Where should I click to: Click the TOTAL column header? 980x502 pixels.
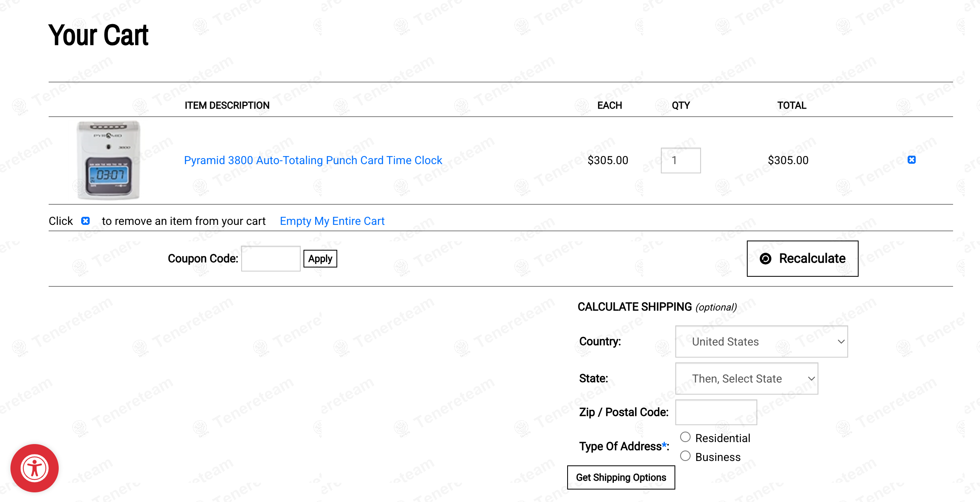tap(791, 105)
